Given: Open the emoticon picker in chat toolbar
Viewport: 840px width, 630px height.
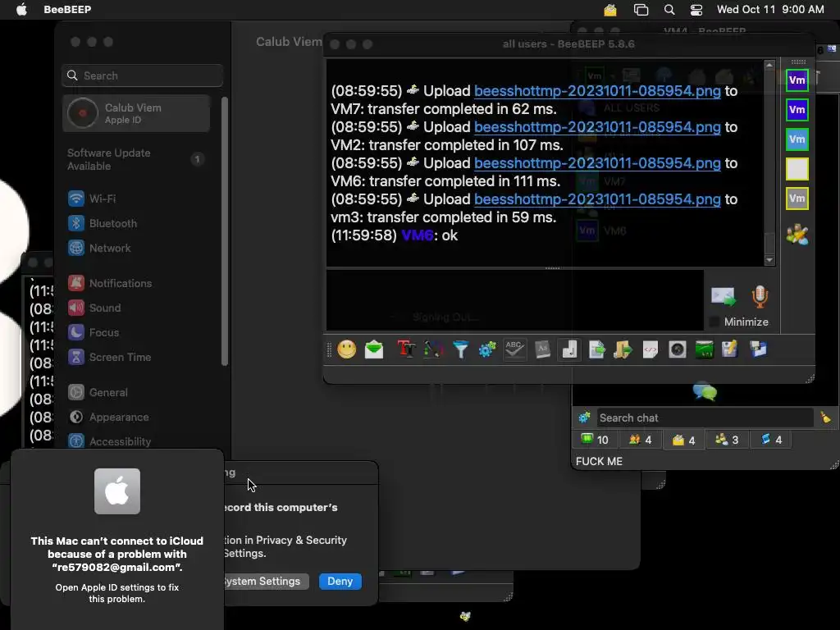Looking at the screenshot, I should tap(347, 349).
